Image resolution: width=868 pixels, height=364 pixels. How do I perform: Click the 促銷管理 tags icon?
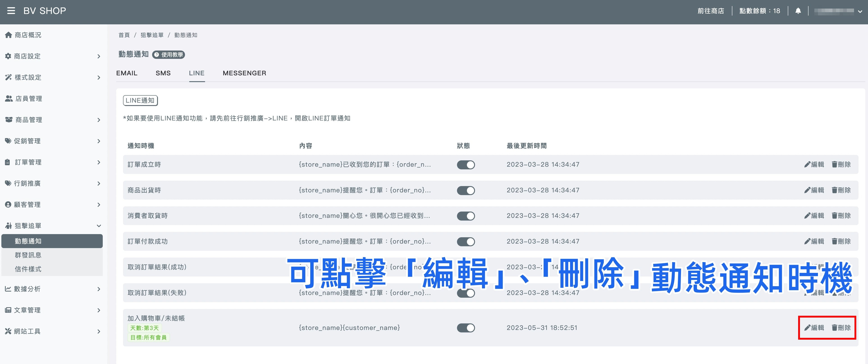[8, 141]
